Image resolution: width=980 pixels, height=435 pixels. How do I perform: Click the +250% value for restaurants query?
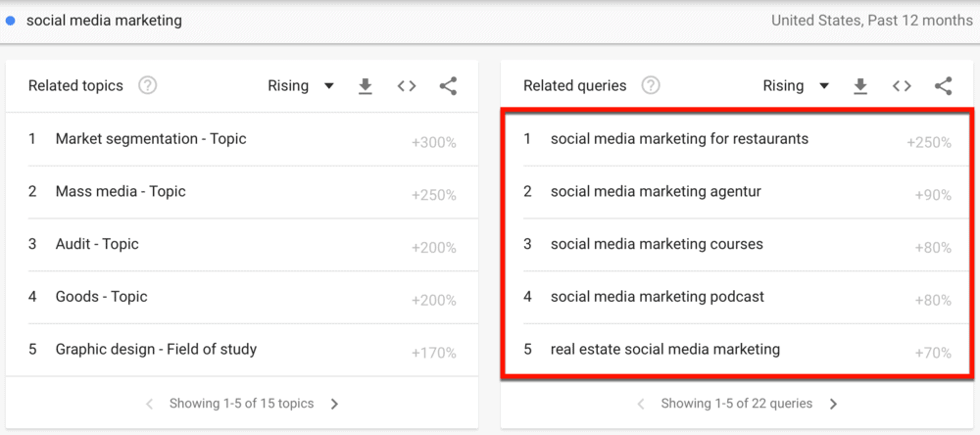[929, 143]
